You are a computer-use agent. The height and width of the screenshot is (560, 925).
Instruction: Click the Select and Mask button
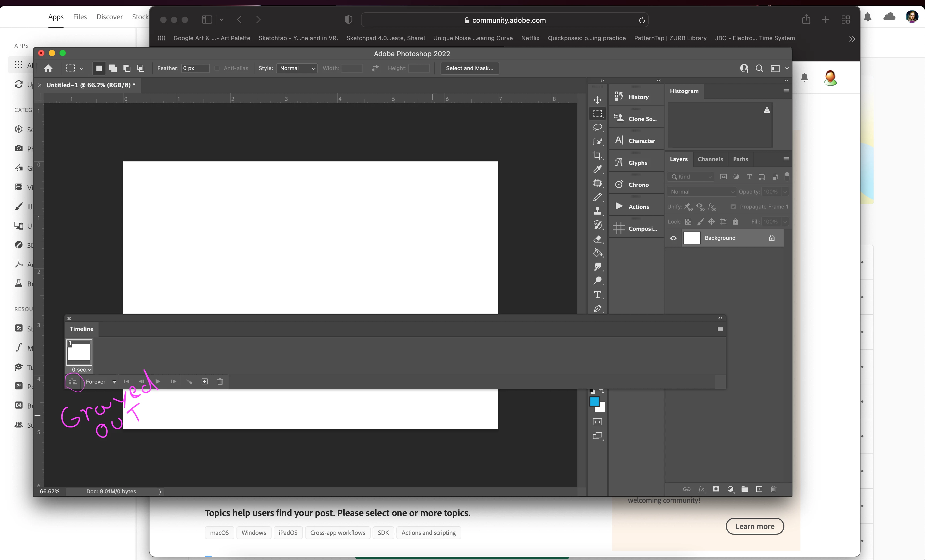[469, 68]
